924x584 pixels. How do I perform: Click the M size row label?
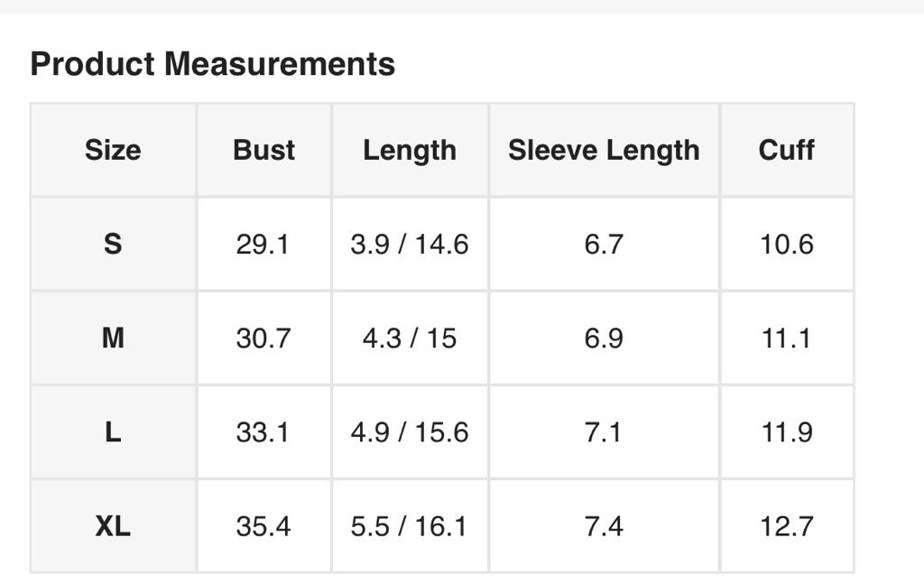[113, 338]
